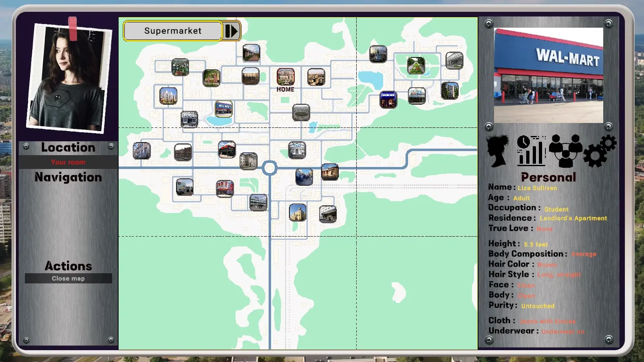Click the roundabout on the map
644x362 pixels.
coord(269,168)
